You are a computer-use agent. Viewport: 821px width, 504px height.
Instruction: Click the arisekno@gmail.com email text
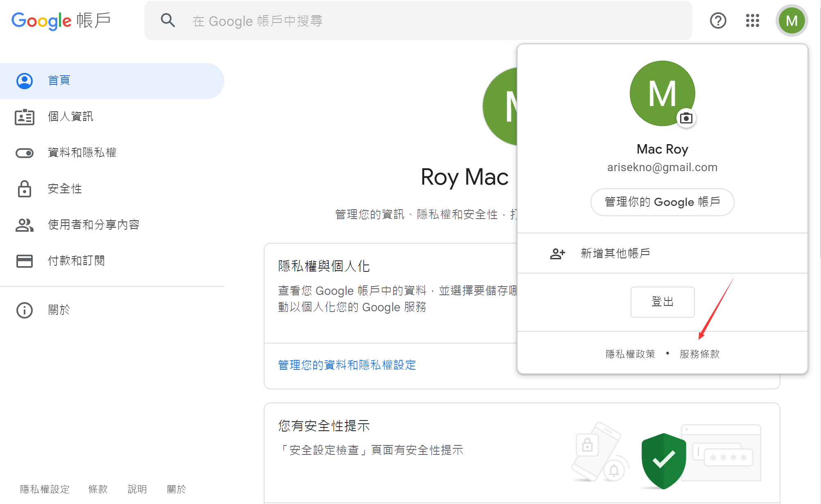(x=662, y=167)
